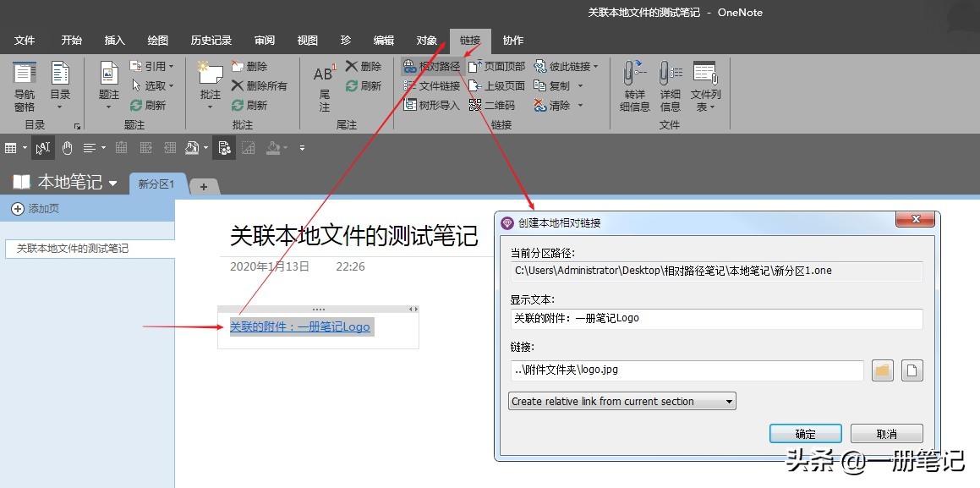Viewport: 980px width, 488px height.
Task: Switch to the 历史记录 tab
Action: click(x=211, y=40)
